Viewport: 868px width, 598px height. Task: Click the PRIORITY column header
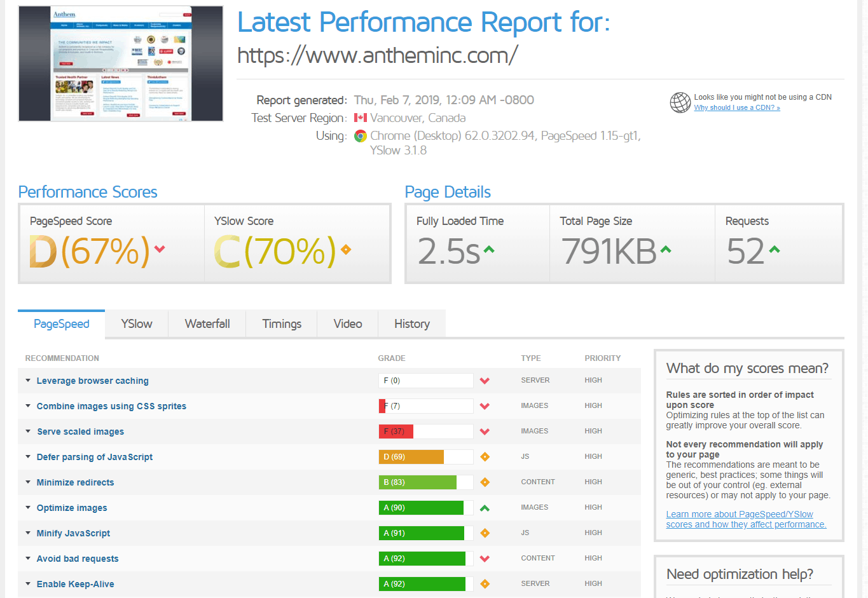(x=602, y=358)
